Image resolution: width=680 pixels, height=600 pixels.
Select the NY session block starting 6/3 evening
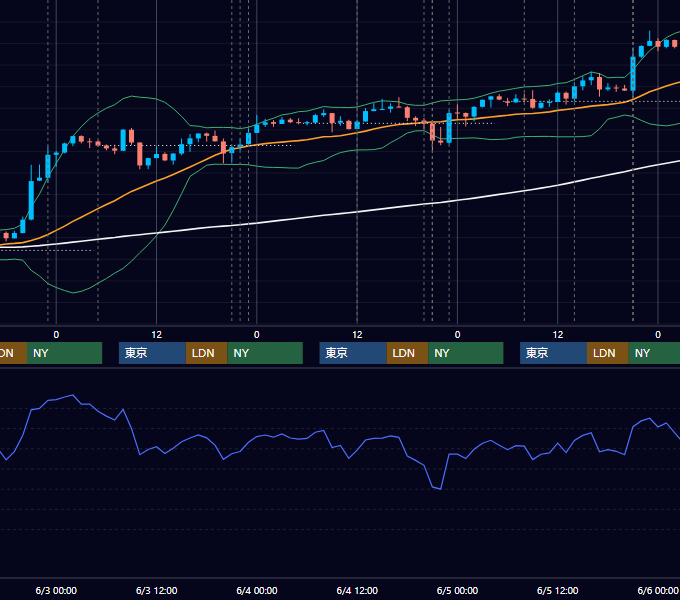tap(265, 353)
